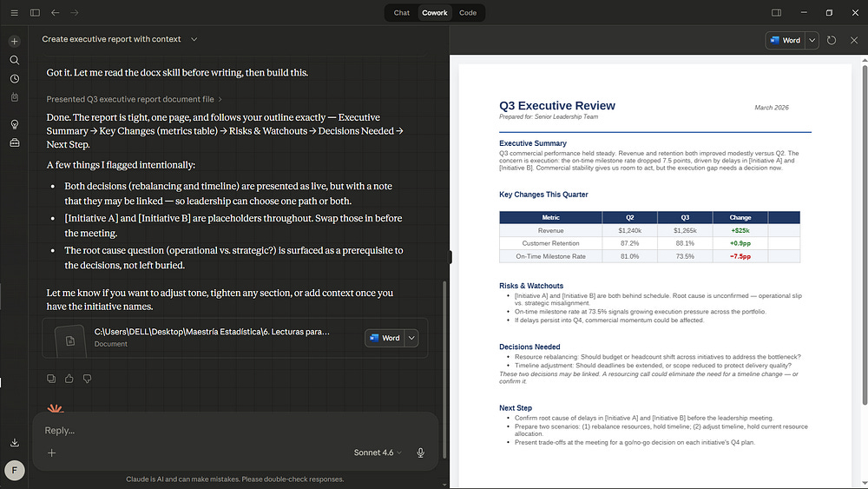Open in Word from attachment card

pyautogui.click(x=385, y=339)
